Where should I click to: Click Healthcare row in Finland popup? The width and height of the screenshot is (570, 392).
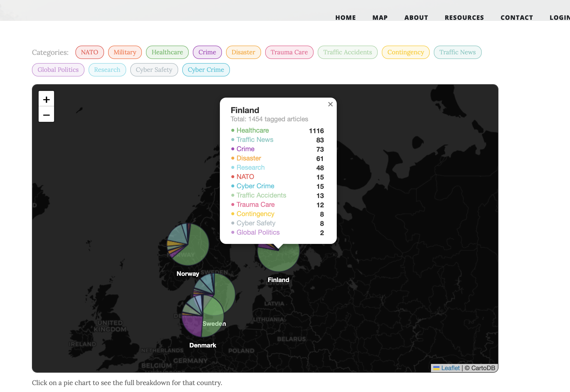(278, 131)
